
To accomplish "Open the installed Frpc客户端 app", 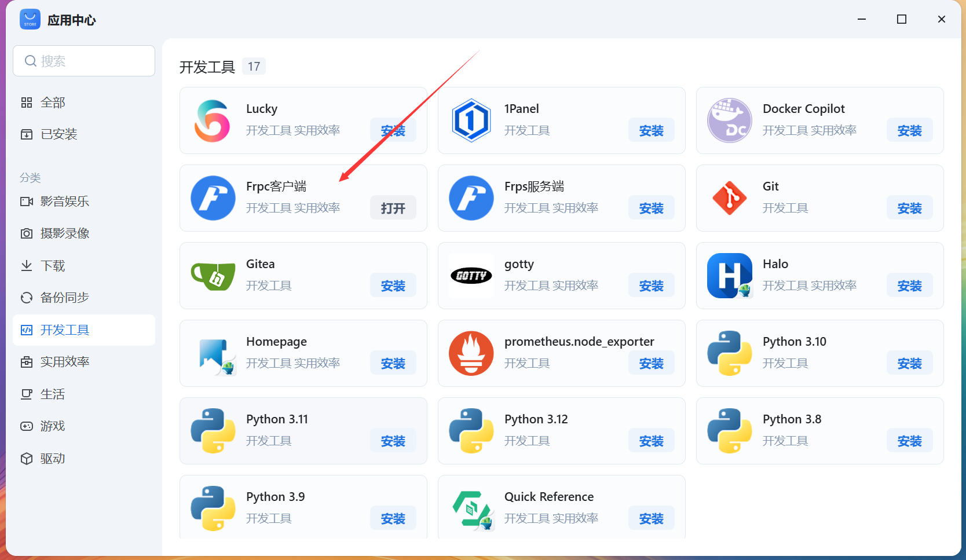I will 393,208.
